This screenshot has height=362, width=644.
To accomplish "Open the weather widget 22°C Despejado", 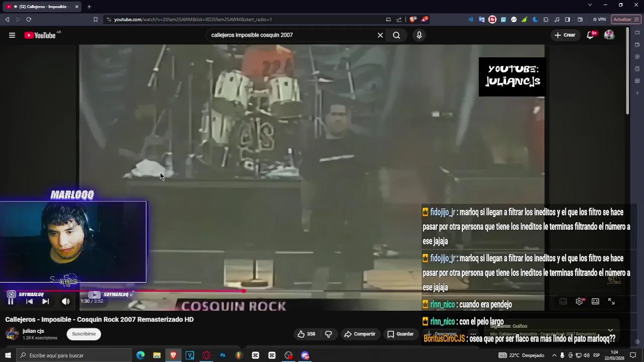I will [x=521, y=355].
